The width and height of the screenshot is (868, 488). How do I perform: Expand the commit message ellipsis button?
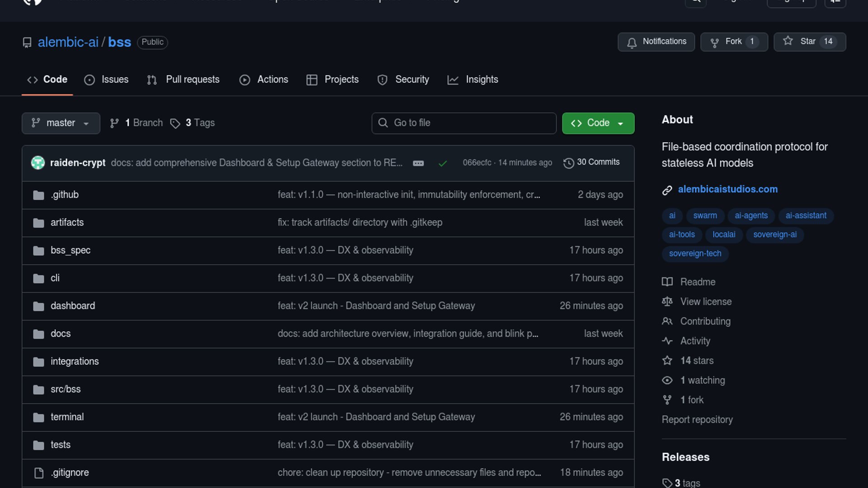pos(418,163)
